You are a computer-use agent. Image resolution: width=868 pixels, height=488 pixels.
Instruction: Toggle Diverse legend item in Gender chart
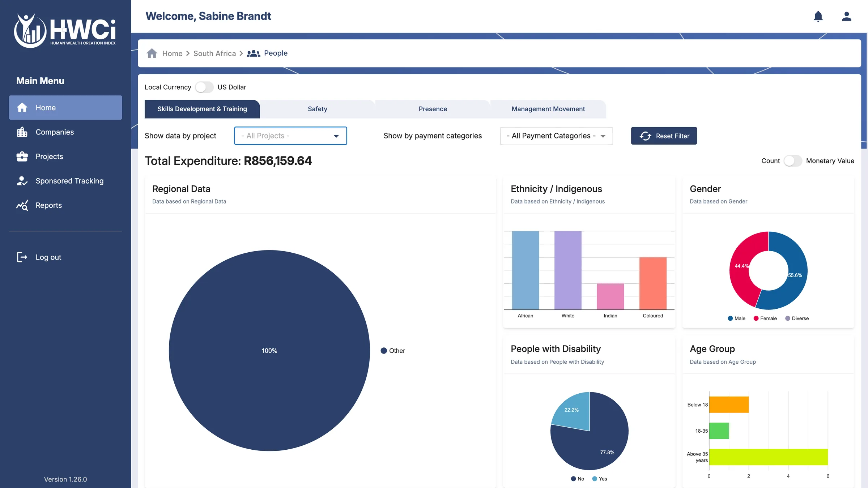coord(797,318)
